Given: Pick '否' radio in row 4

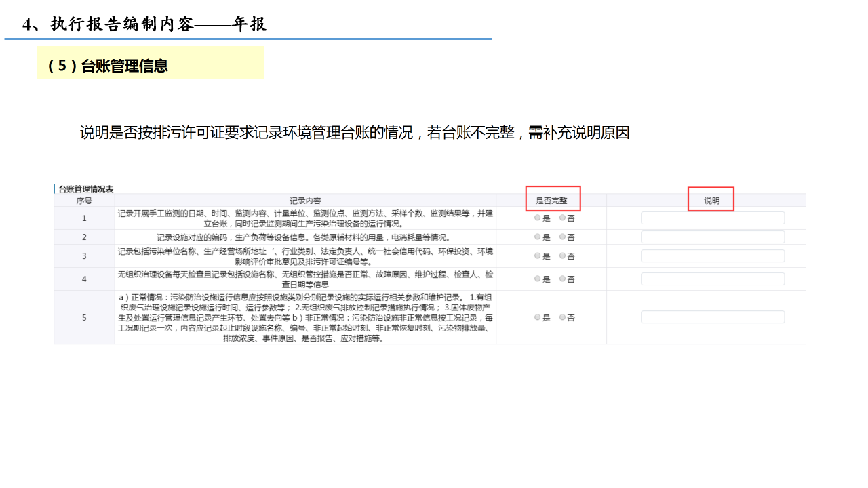Looking at the screenshot, I should [x=562, y=279].
